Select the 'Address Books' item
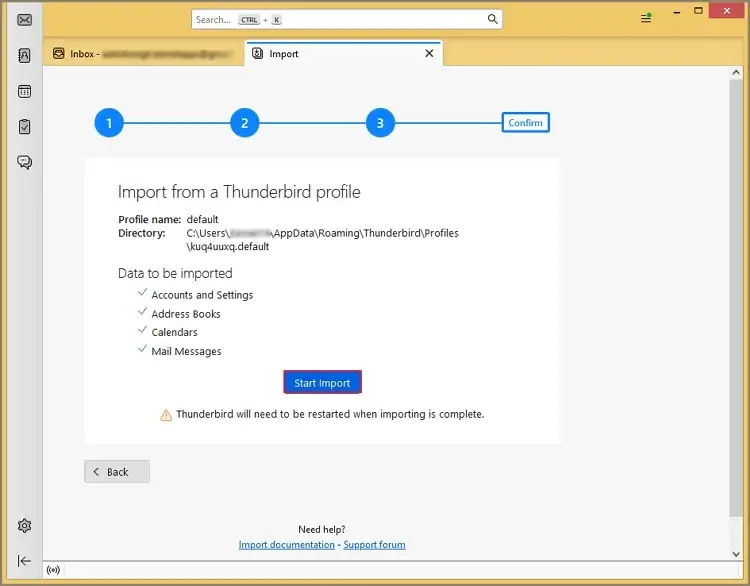The height and width of the screenshot is (586, 750). (186, 314)
